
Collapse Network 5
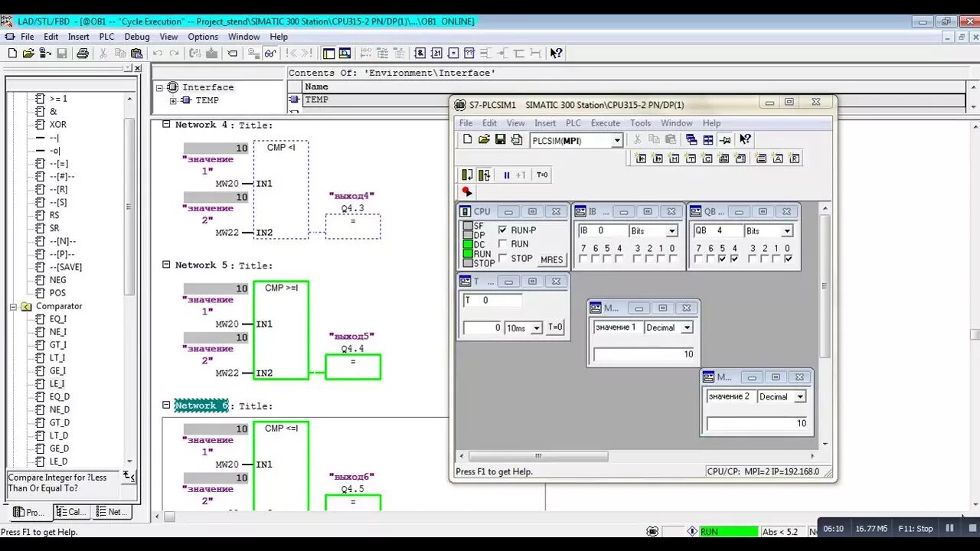pyautogui.click(x=166, y=265)
